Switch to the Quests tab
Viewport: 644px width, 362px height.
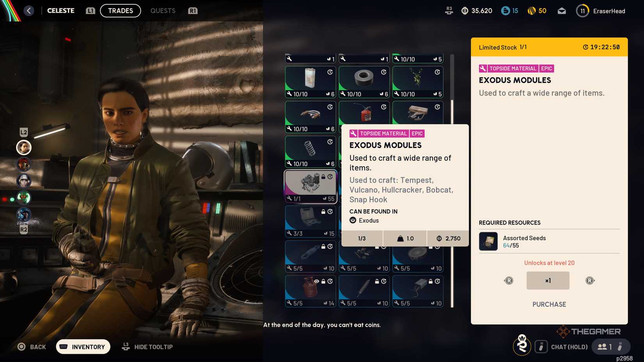point(162,11)
